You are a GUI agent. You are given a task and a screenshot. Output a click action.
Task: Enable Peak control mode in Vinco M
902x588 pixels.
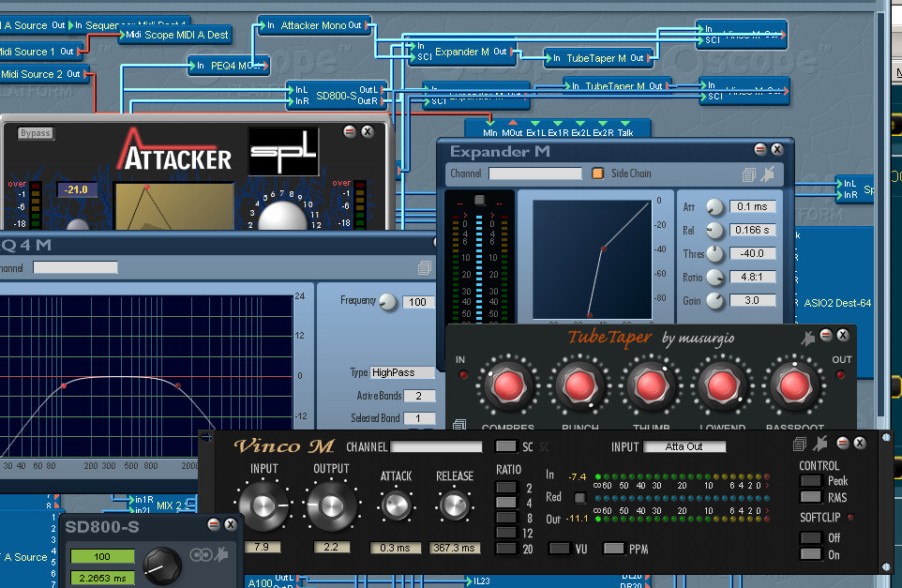click(810, 480)
